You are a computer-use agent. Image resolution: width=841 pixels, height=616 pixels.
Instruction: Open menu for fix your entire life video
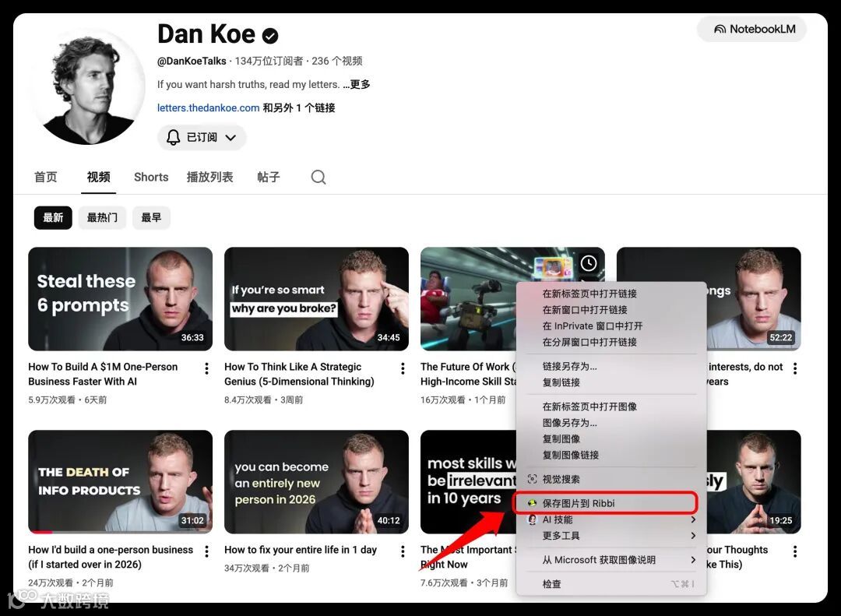[x=403, y=551]
